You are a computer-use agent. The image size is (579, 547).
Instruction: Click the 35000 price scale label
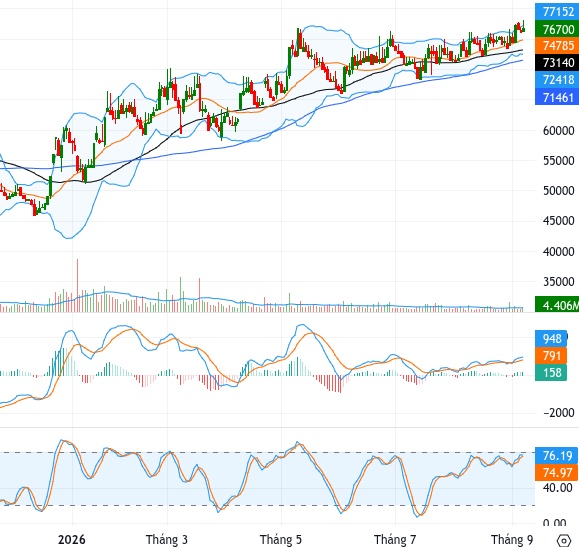pyautogui.click(x=559, y=282)
